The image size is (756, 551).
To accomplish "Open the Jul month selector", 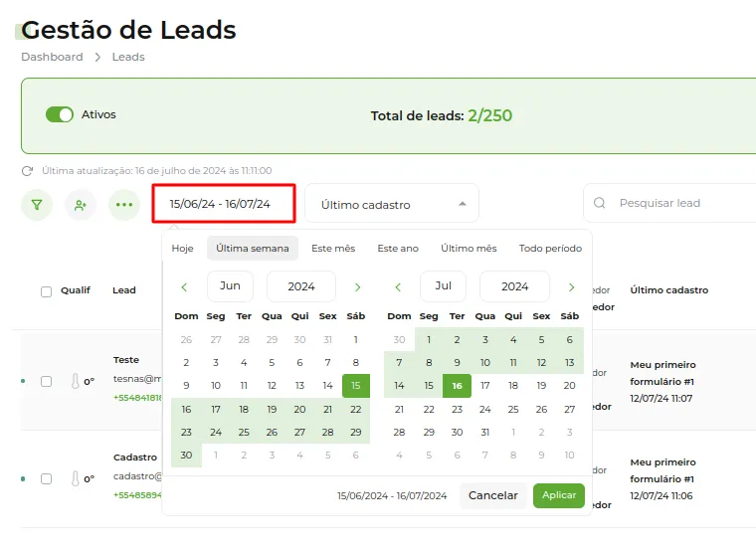I will pos(443,286).
